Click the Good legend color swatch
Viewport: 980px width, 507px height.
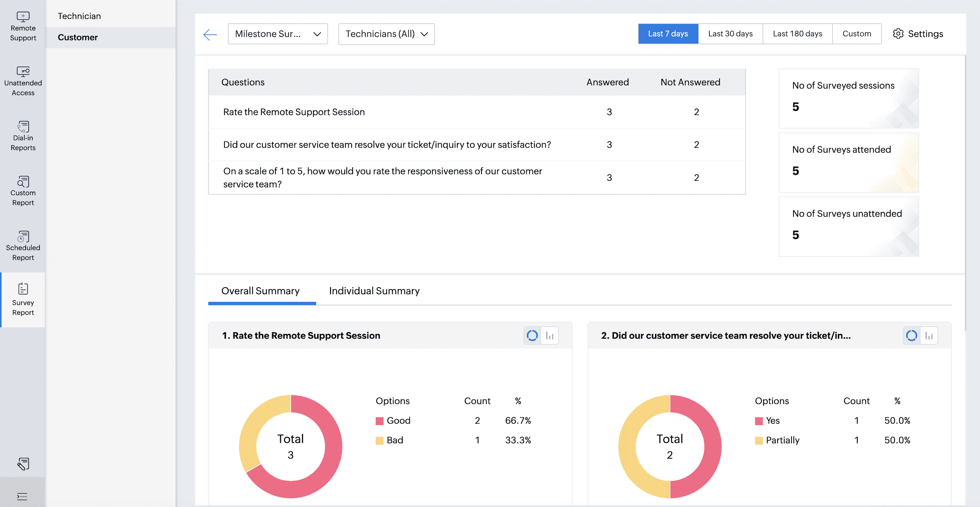point(379,421)
